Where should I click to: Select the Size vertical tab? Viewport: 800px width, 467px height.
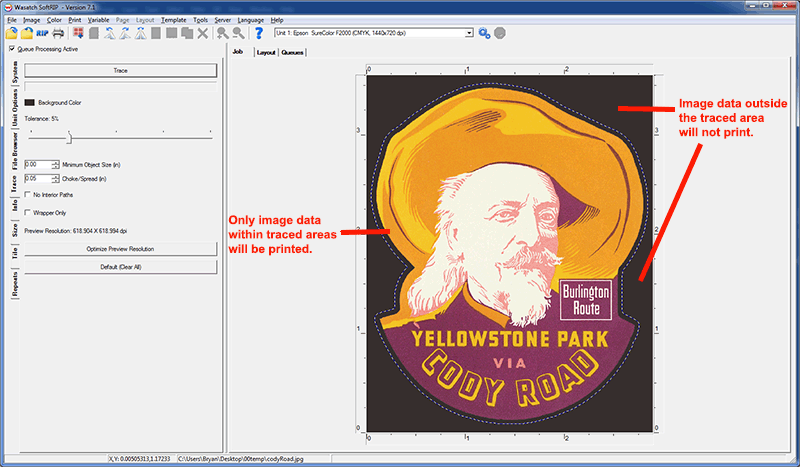pos(15,229)
